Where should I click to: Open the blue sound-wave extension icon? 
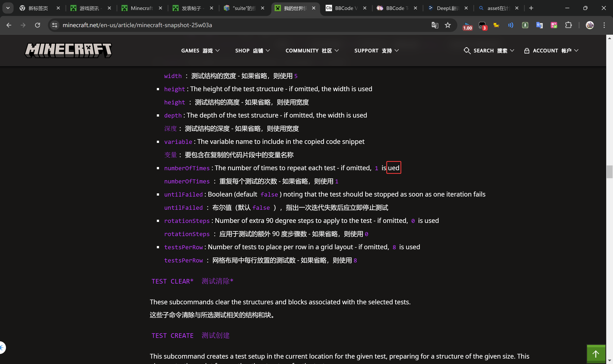[x=511, y=25]
